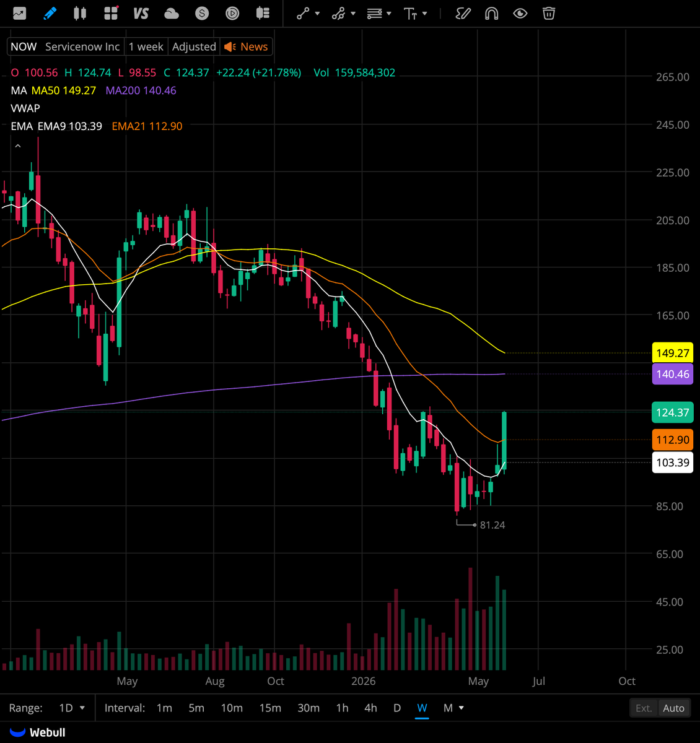Click the VWAP indicator label
The height and width of the screenshot is (743, 700).
coord(25,108)
